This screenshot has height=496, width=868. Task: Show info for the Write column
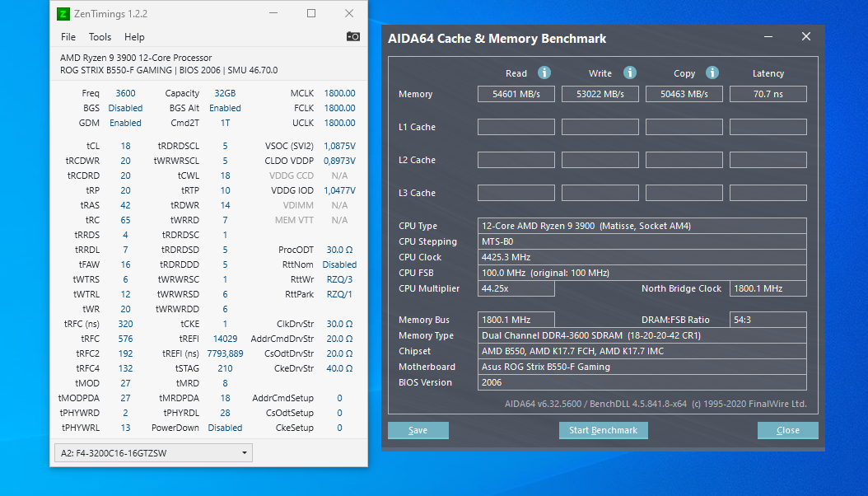(x=630, y=73)
